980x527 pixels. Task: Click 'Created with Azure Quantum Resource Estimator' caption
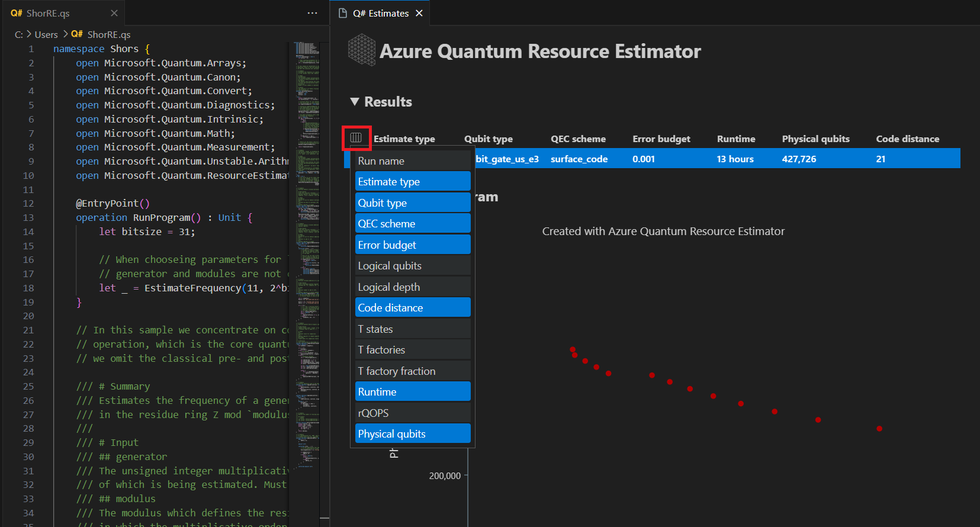(663, 232)
